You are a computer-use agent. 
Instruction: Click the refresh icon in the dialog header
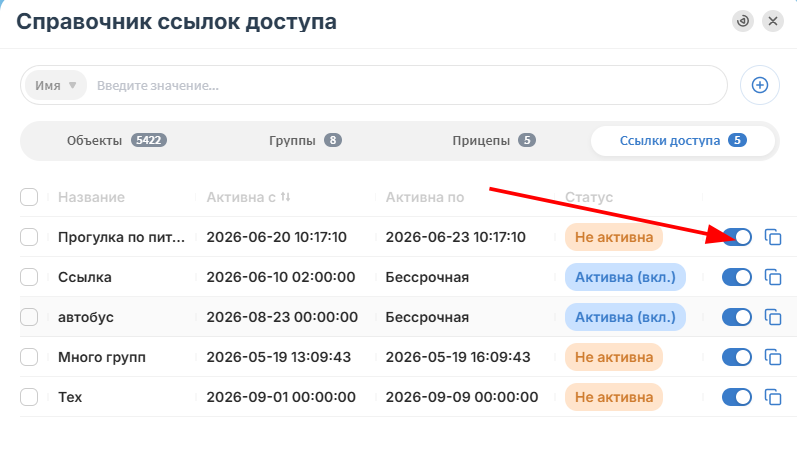pyautogui.click(x=743, y=21)
